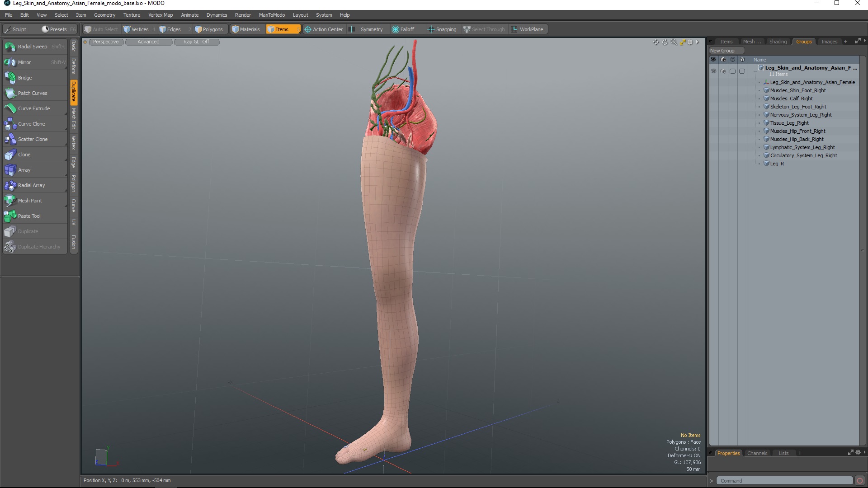
Task: Open the Advanced shading style dropdown
Action: (148, 42)
